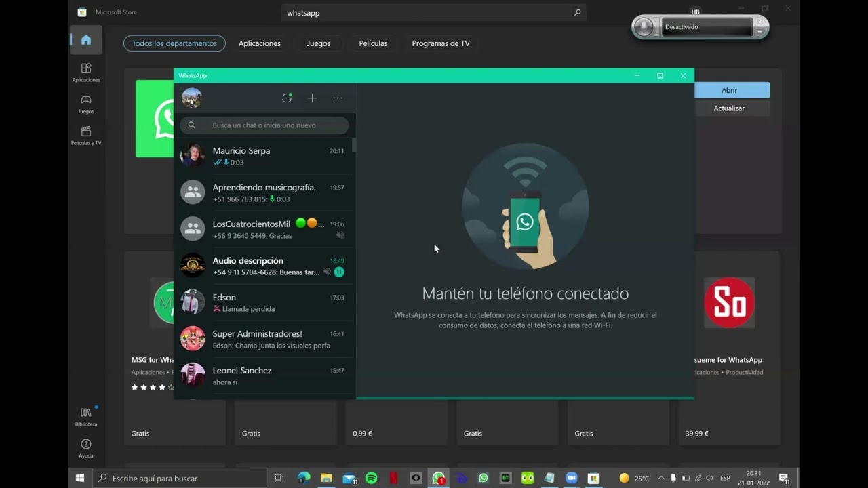Click the 0,99 € price label
Viewport: 868px width, 488px height.
pyautogui.click(x=362, y=434)
